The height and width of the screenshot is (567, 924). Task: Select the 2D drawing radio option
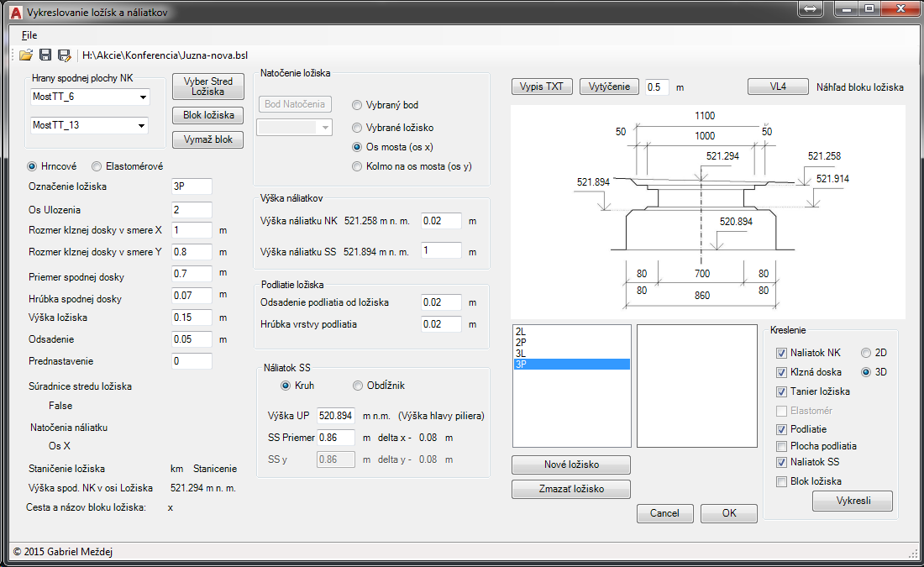click(x=868, y=353)
